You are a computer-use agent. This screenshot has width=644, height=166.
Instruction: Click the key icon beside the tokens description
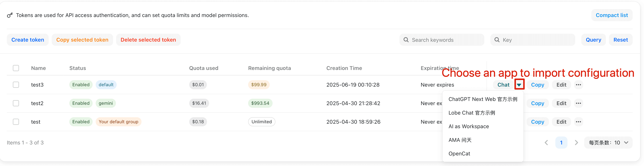click(x=10, y=15)
